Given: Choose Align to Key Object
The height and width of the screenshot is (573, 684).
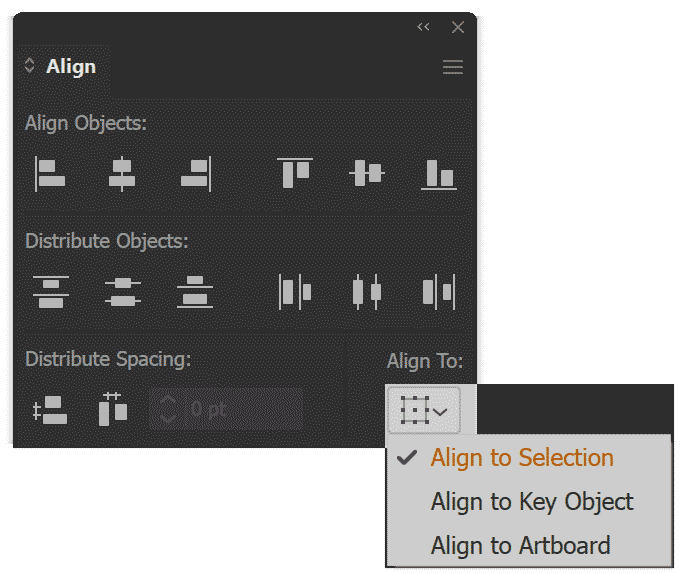Looking at the screenshot, I should 532,502.
